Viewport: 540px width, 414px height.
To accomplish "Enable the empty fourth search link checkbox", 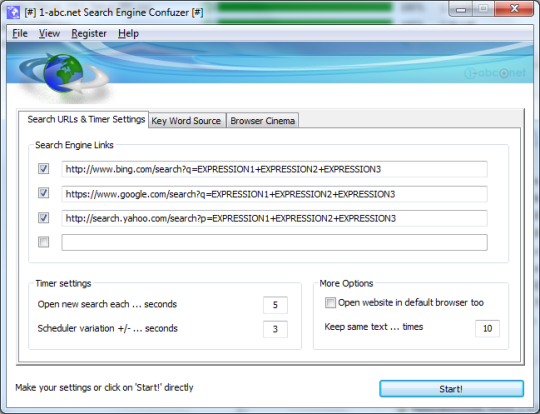I will (x=43, y=242).
